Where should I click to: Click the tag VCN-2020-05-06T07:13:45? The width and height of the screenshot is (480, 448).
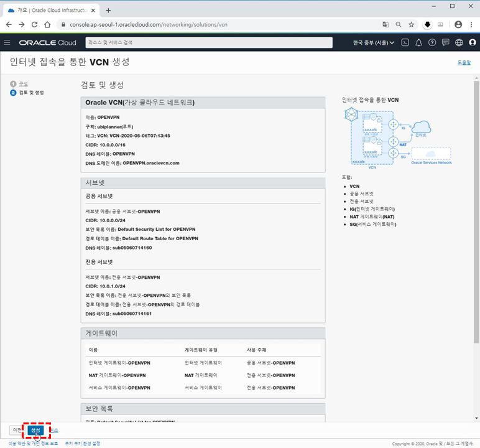coord(140,136)
